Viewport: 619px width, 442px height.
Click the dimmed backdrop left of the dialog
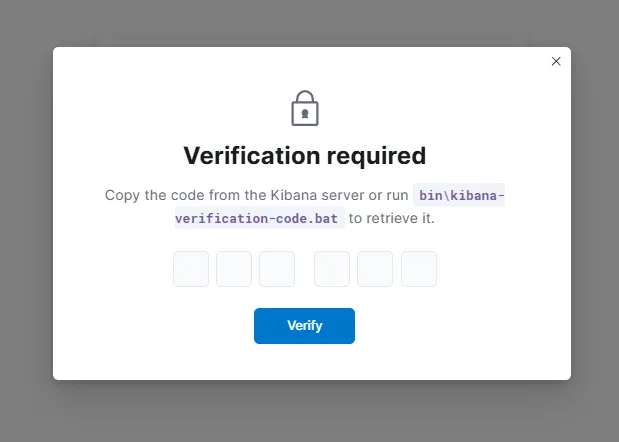click(25, 220)
